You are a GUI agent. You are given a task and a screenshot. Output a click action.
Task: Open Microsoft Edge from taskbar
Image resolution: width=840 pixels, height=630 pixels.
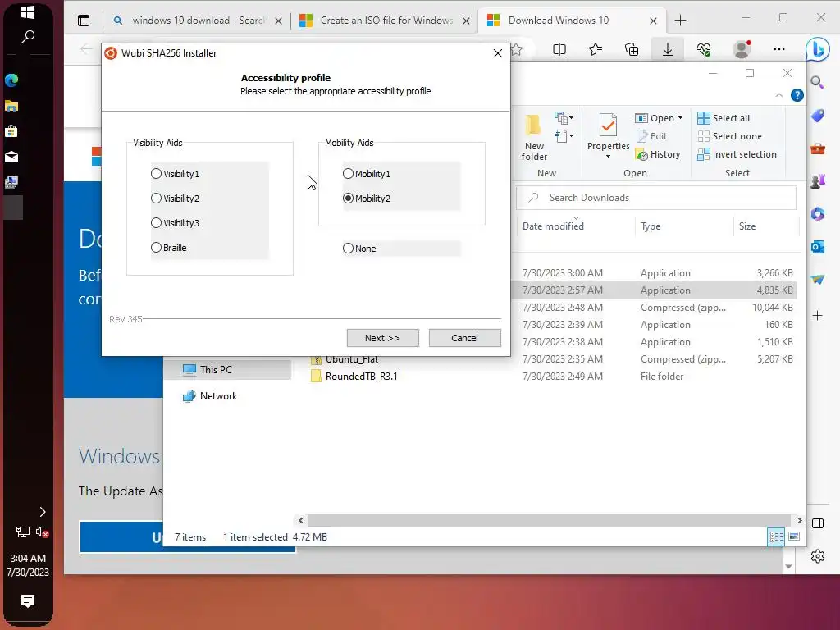click(x=11, y=80)
